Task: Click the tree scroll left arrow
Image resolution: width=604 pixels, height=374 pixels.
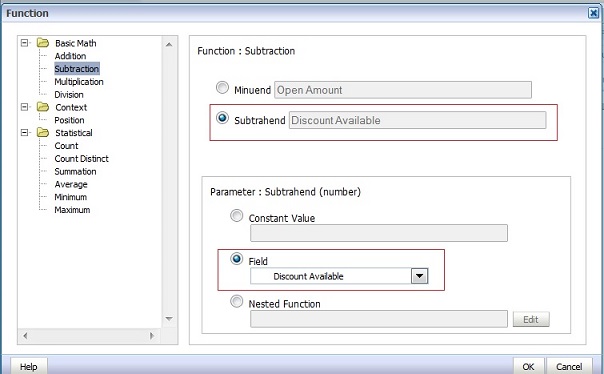Action: (25, 336)
